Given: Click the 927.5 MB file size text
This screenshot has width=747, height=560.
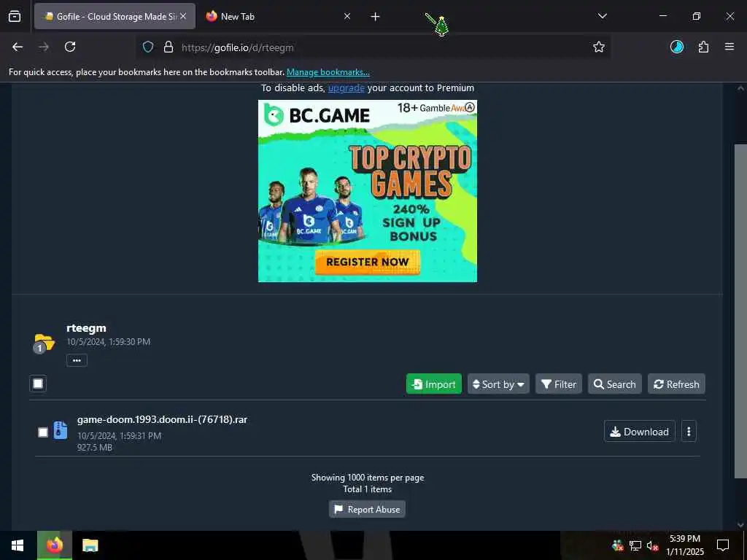Looking at the screenshot, I should 95,448.
